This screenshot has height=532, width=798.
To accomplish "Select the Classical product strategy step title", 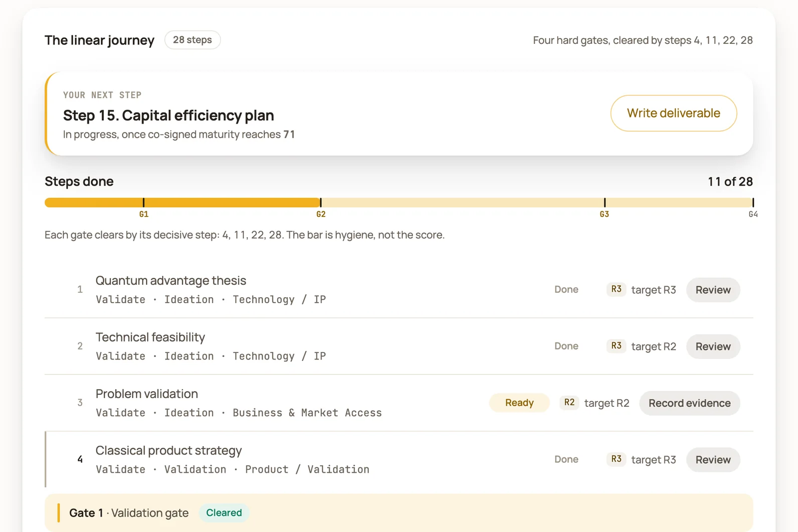I will (169, 451).
